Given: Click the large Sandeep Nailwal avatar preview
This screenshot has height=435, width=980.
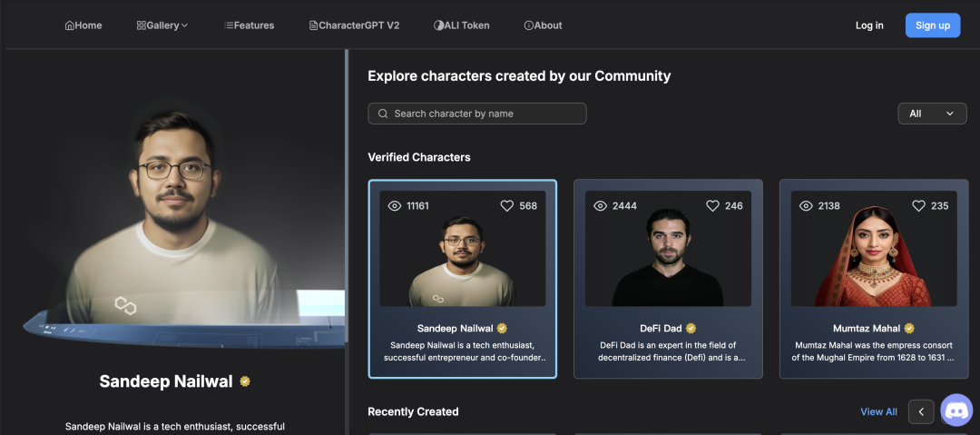Looking at the screenshot, I should pos(174,219).
